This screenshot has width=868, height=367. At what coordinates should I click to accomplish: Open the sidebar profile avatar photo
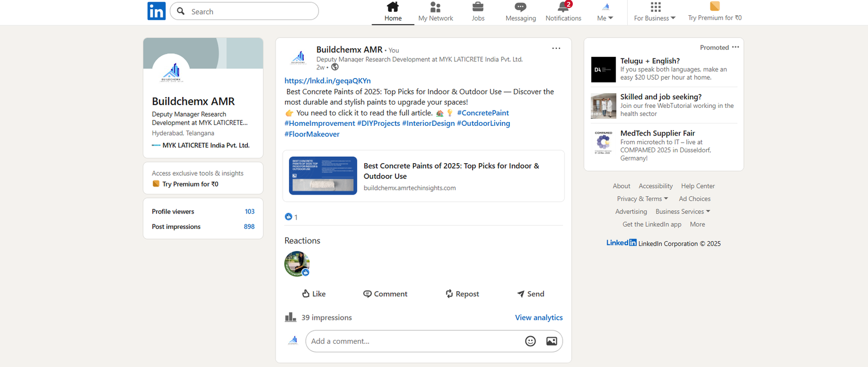171,72
